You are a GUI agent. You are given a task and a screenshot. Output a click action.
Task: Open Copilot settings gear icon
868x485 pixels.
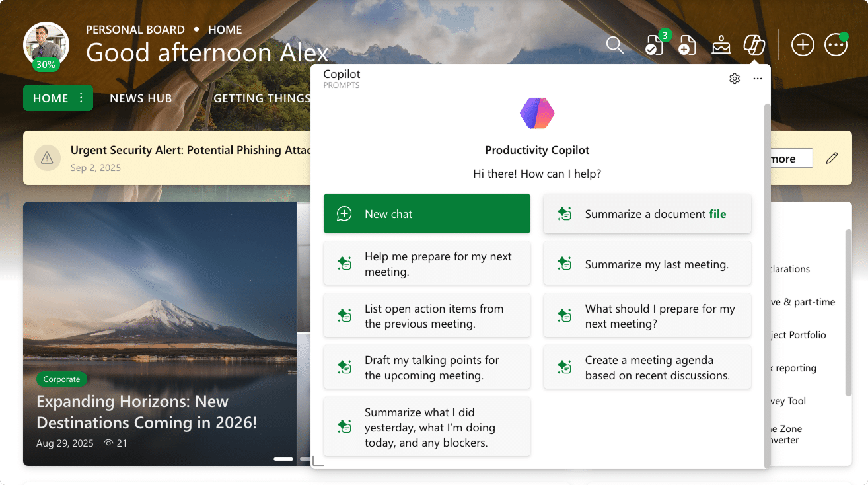coord(735,79)
